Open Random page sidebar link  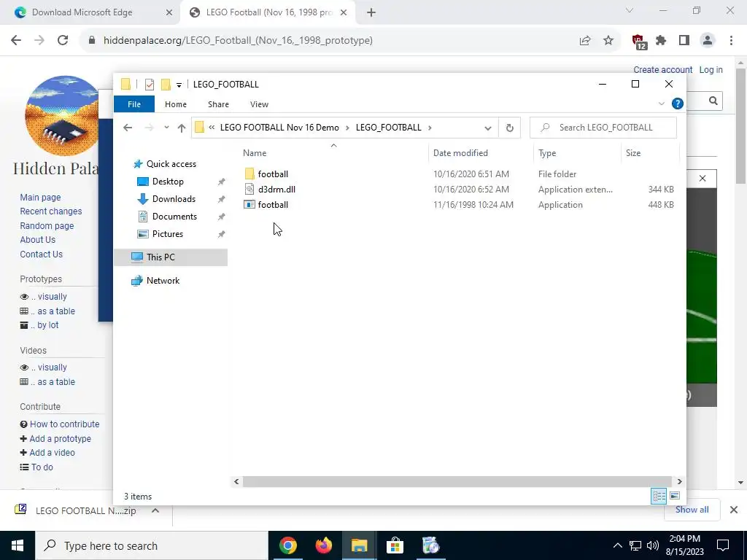tap(47, 226)
